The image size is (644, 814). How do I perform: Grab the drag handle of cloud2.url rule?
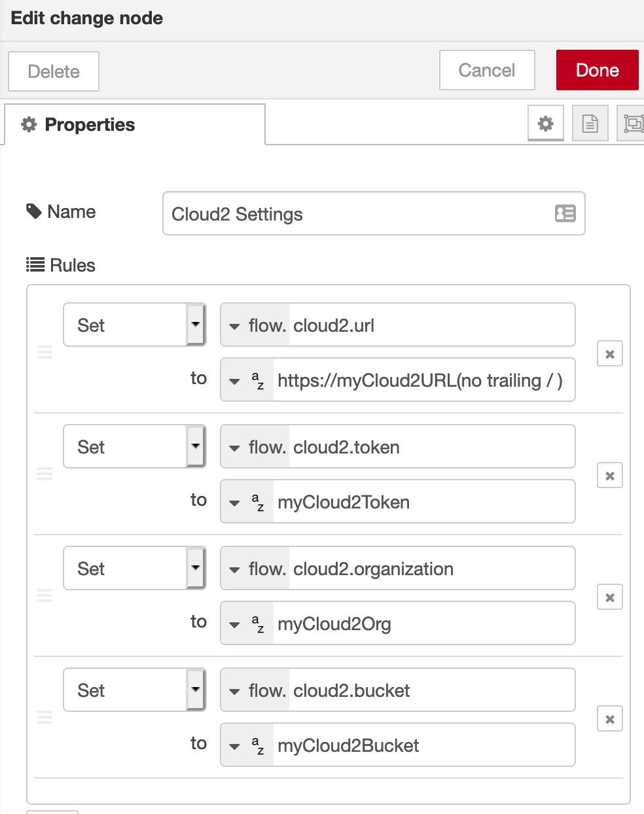click(45, 353)
